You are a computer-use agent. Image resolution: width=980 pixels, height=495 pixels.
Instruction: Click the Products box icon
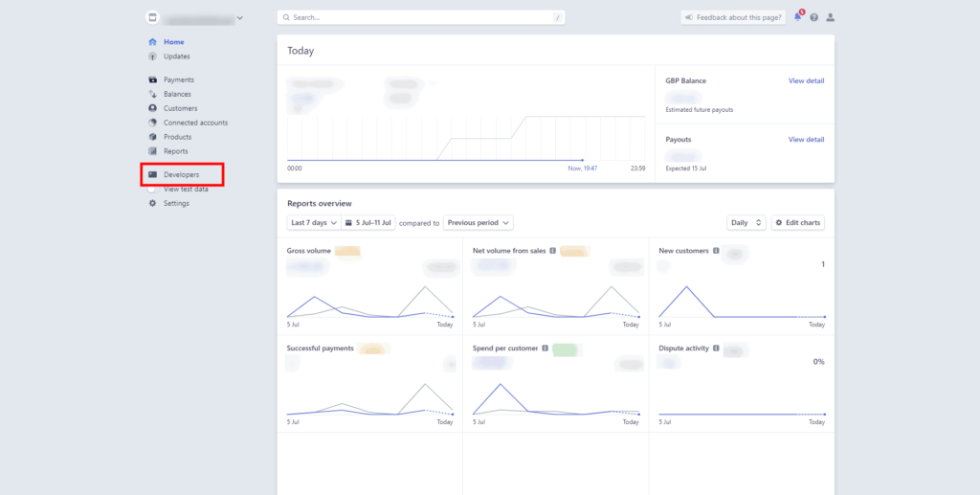pyautogui.click(x=153, y=137)
